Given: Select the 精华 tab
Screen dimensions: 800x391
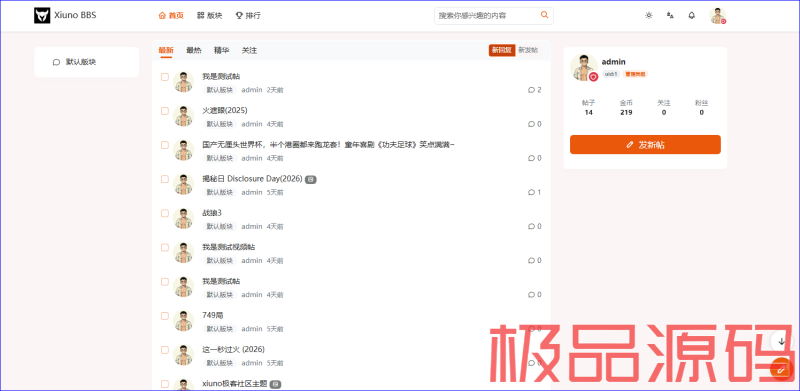Looking at the screenshot, I should tap(221, 50).
